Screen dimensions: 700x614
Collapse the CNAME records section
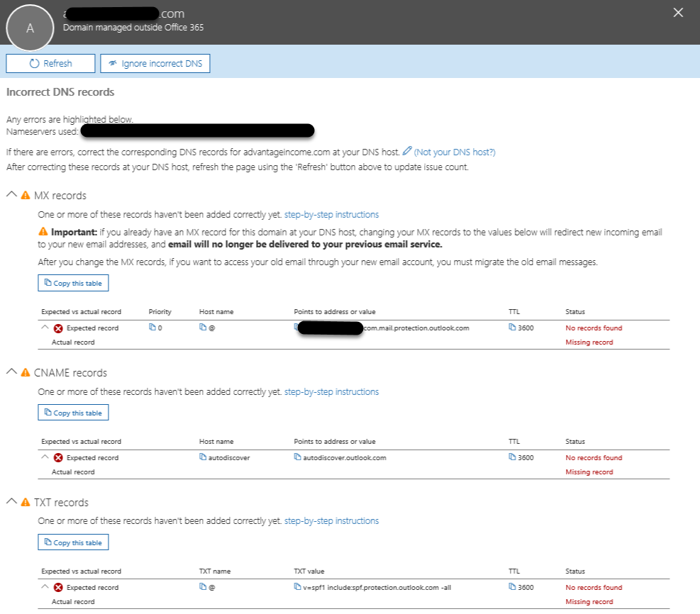tap(11, 372)
